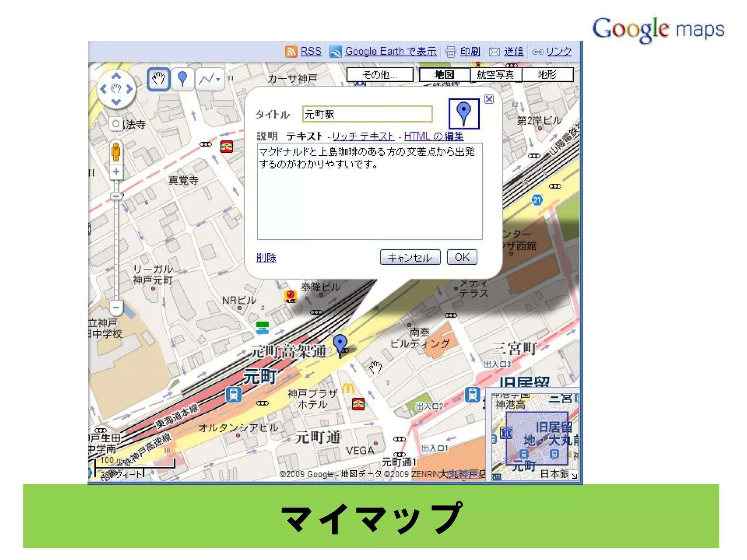Image resolution: width=747 pixels, height=560 pixels.
Task: Click the center pan reset hand
Action: 116,89
